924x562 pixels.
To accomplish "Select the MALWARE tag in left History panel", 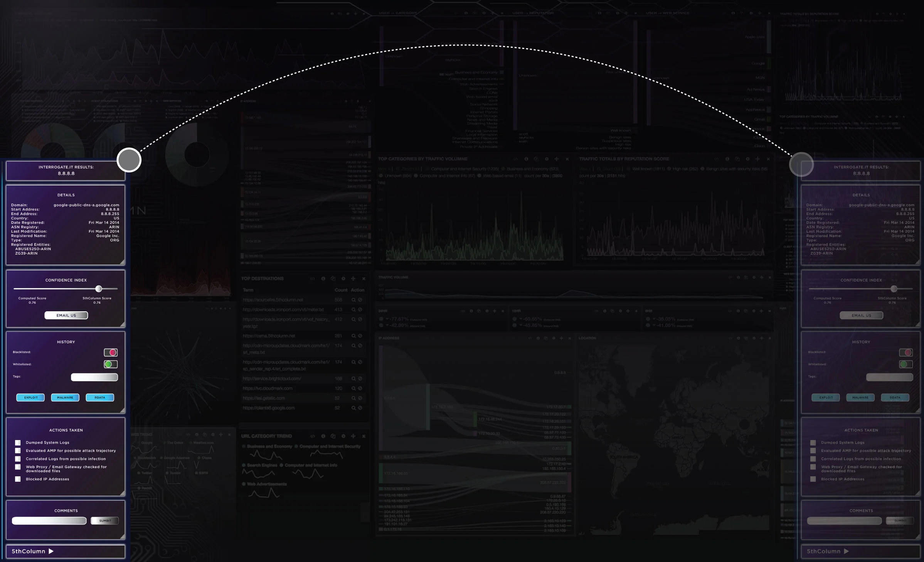I will [x=65, y=397].
